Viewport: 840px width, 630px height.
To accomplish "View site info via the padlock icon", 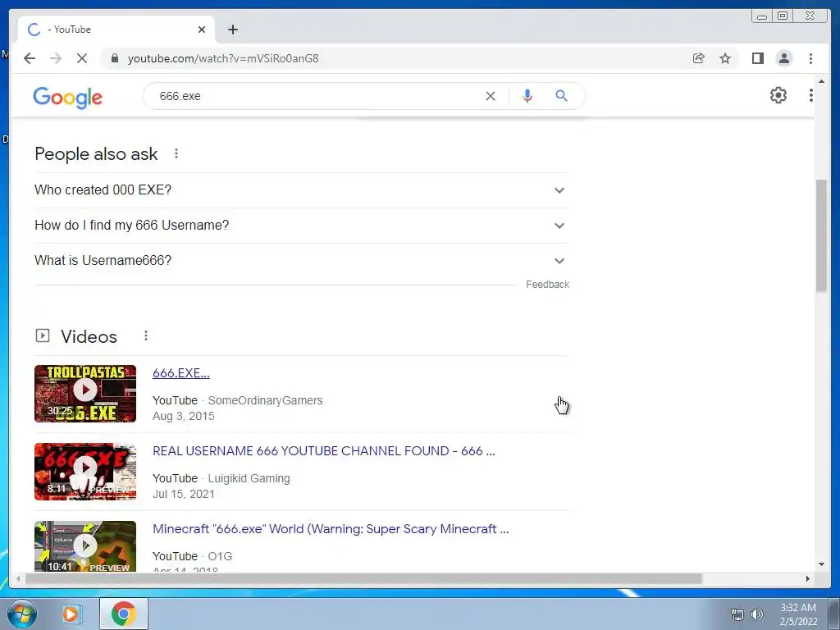I will coord(114,58).
